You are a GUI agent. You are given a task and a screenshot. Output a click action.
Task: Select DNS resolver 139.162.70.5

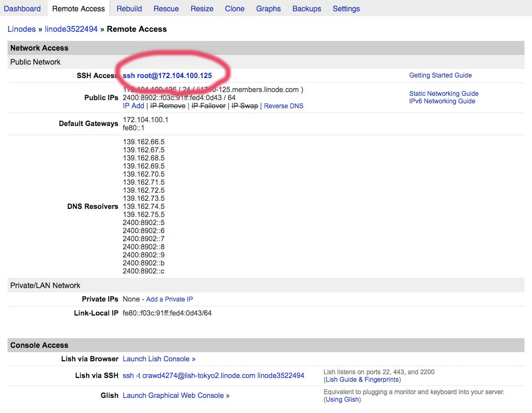pyautogui.click(x=144, y=174)
